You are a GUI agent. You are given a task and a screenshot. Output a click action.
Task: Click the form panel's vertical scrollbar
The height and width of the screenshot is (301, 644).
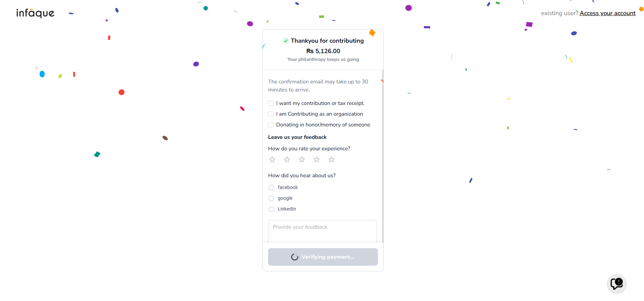[x=383, y=156]
